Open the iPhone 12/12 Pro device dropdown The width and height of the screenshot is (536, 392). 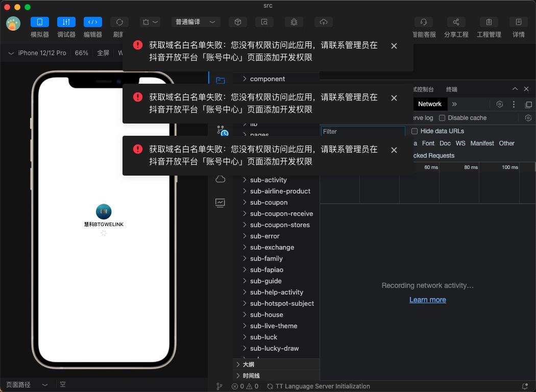tap(37, 53)
